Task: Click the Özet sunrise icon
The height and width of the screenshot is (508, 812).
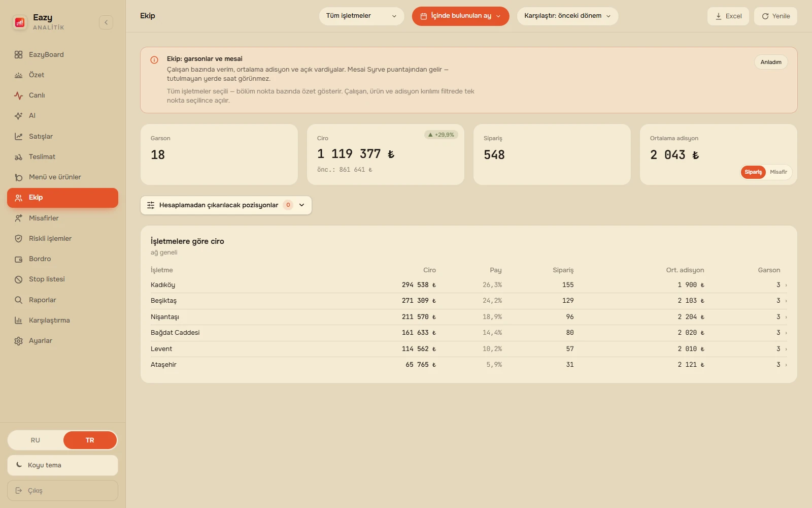Action: click(19, 75)
